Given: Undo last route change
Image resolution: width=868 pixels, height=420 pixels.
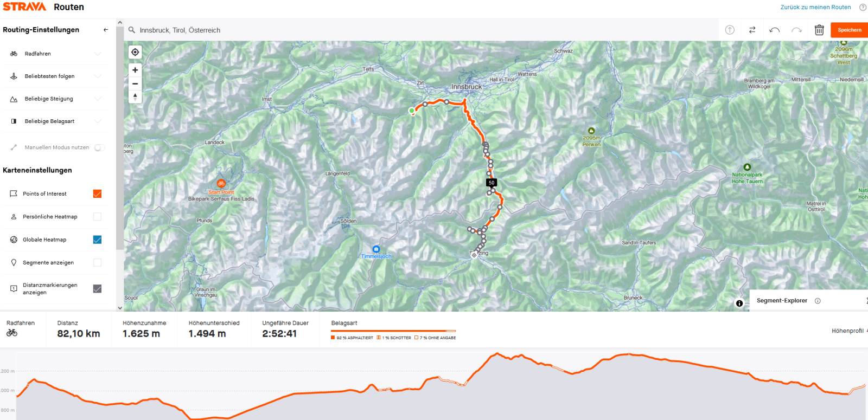Looking at the screenshot, I should [774, 30].
